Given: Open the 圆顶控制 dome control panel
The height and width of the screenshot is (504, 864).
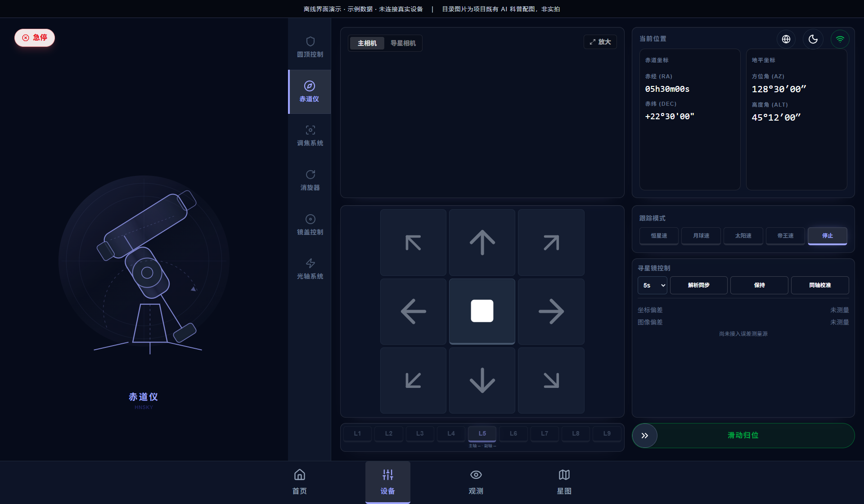Looking at the screenshot, I should [310, 47].
